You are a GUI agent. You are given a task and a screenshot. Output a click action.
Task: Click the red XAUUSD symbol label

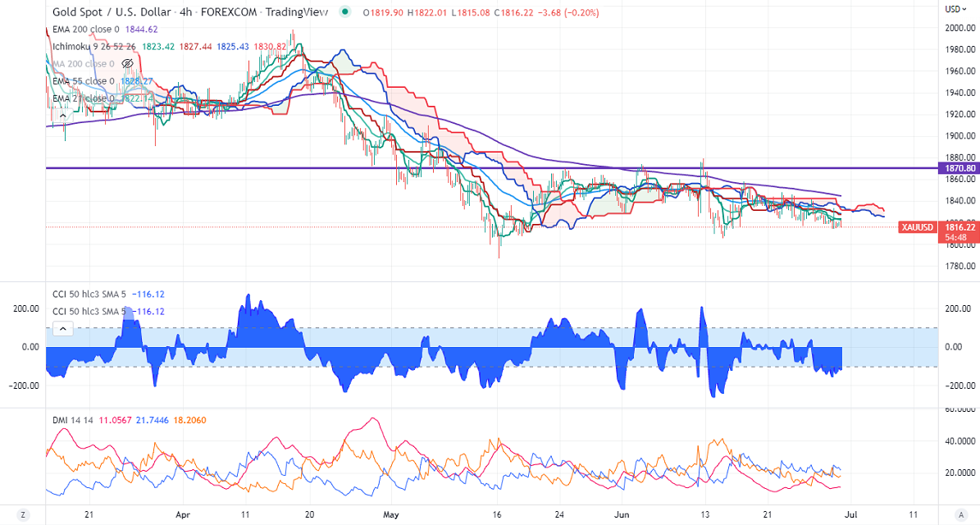pos(917,227)
